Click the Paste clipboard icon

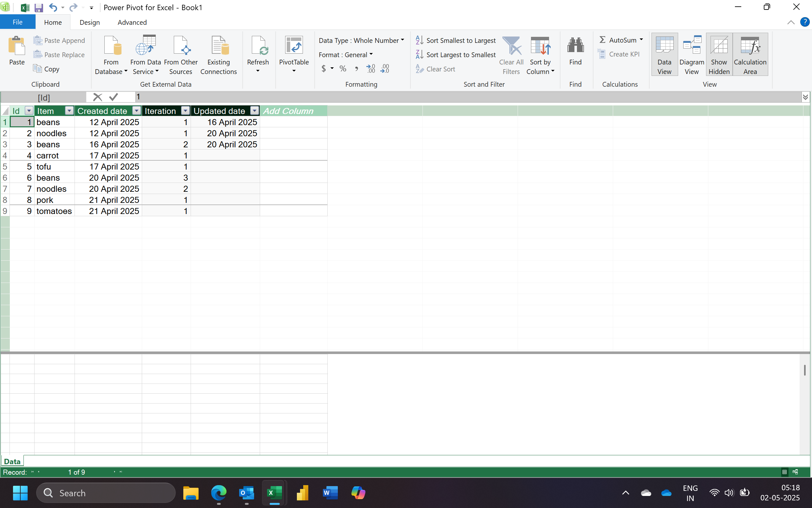coord(17,46)
